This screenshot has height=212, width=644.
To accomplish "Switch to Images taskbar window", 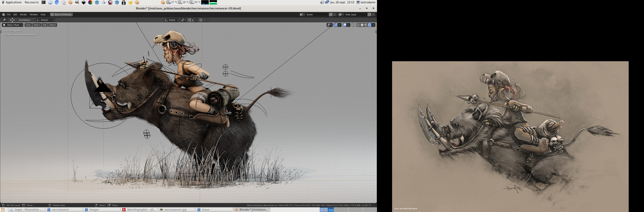I will click(x=102, y=210).
